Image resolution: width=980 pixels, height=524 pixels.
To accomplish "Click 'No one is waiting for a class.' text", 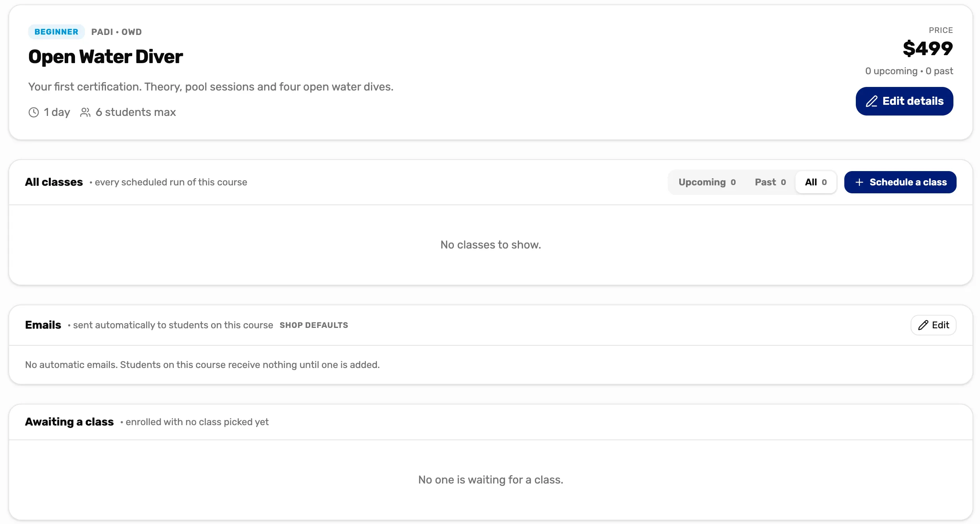I will [490, 480].
